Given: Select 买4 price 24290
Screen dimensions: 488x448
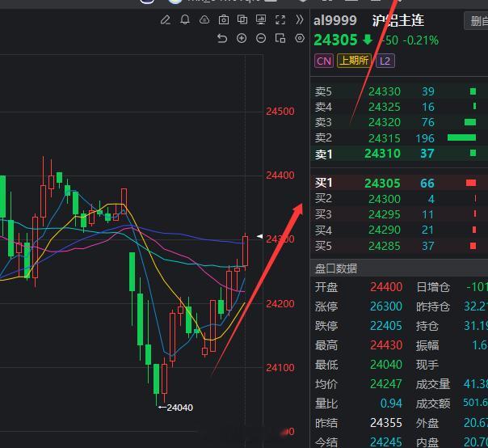Looking at the screenshot, I should [x=385, y=230].
